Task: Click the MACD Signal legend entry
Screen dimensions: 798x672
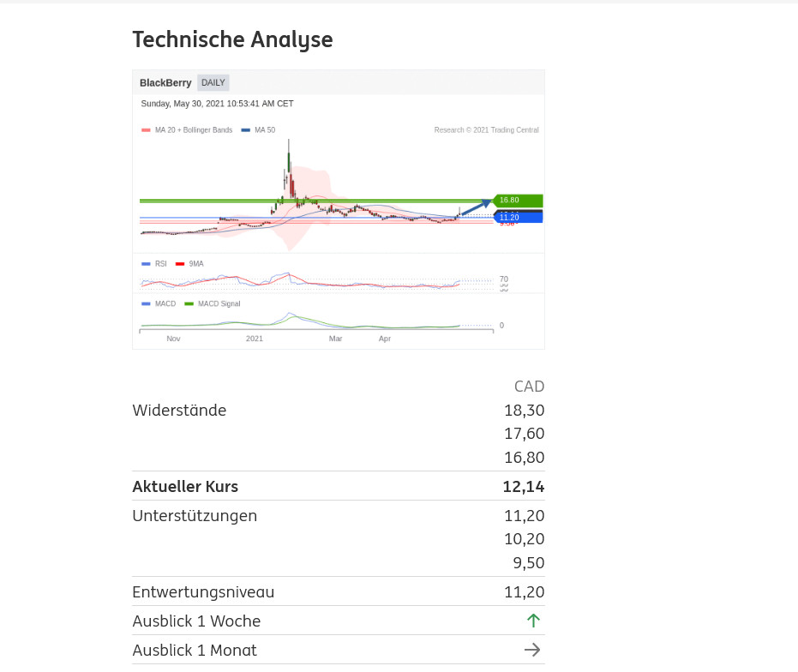Action: point(219,303)
